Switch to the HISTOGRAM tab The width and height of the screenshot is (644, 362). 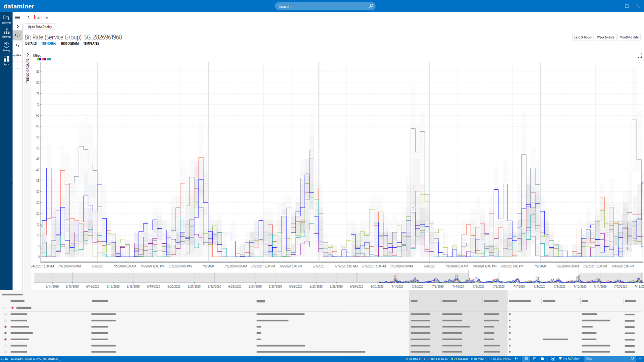pyautogui.click(x=69, y=44)
